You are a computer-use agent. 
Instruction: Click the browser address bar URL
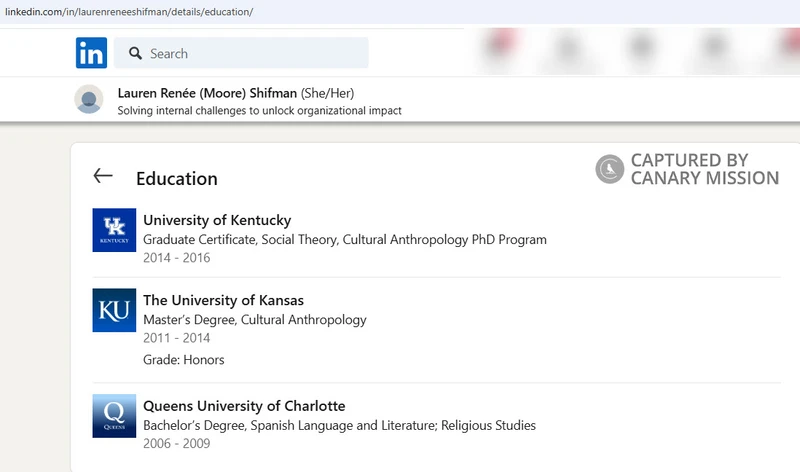click(x=130, y=11)
